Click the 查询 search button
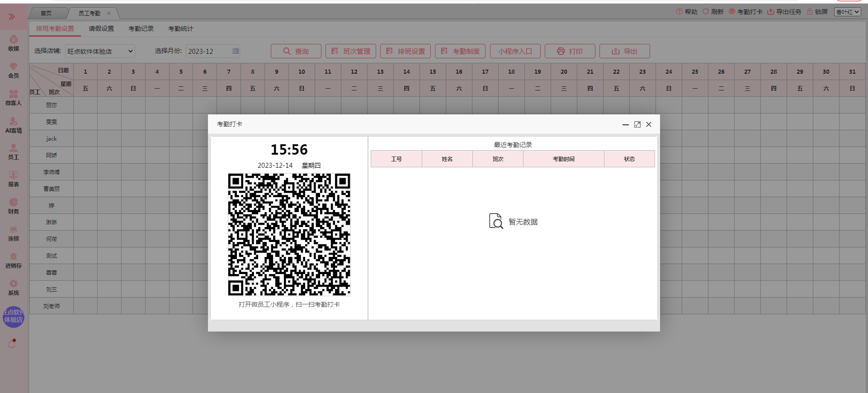The image size is (868, 393). click(296, 51)
